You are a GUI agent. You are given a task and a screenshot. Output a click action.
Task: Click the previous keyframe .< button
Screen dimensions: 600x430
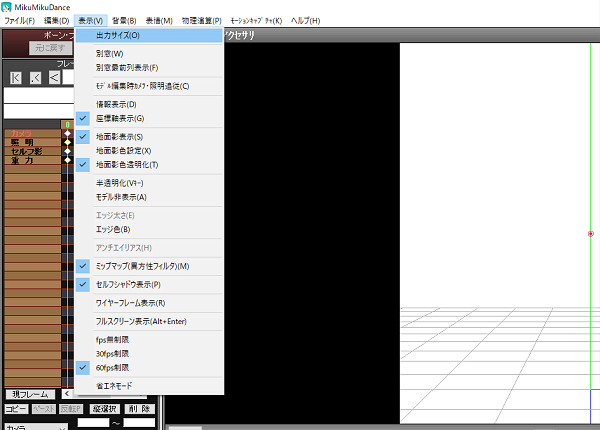[x=35, y=78]
